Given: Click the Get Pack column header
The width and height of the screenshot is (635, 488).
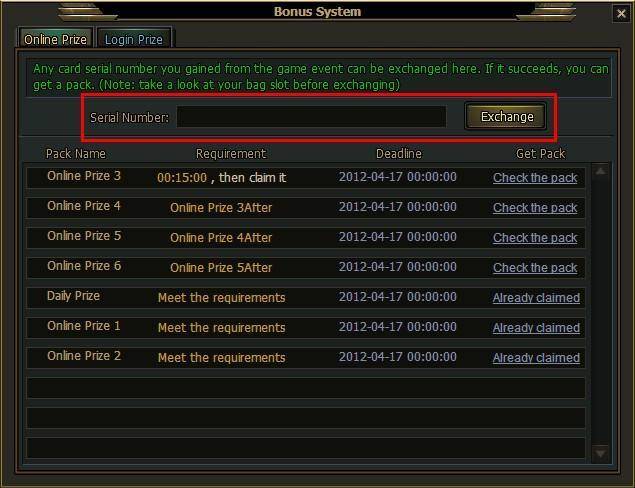Looking at the screenshot, I should [x=540, y=153].
